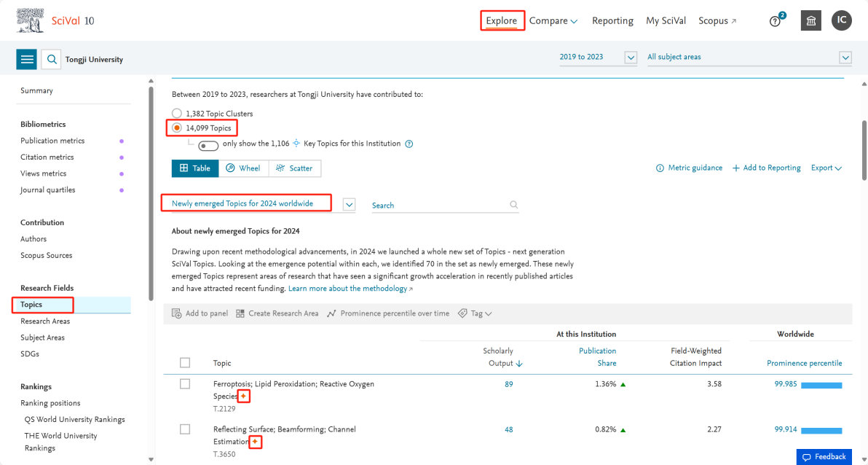Open the Reporting tab
This screenshot has height=465, width=868.
(x=612, y=21)
